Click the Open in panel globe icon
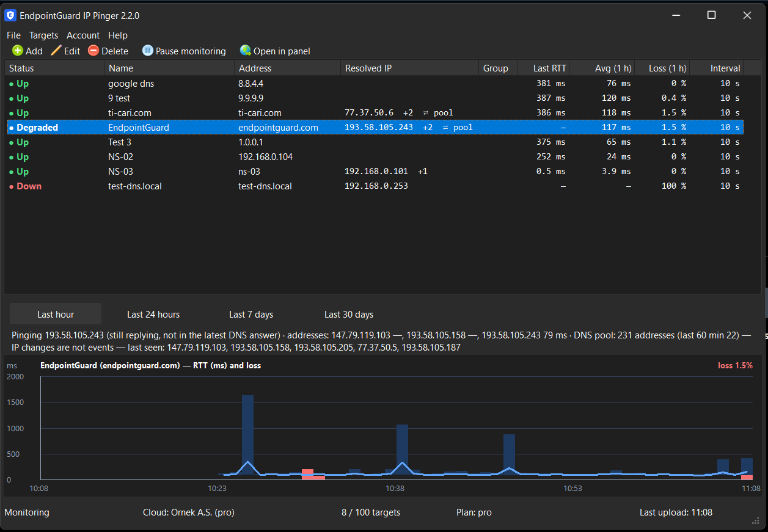Screen dimensions: 768x532 pos(246,51)
